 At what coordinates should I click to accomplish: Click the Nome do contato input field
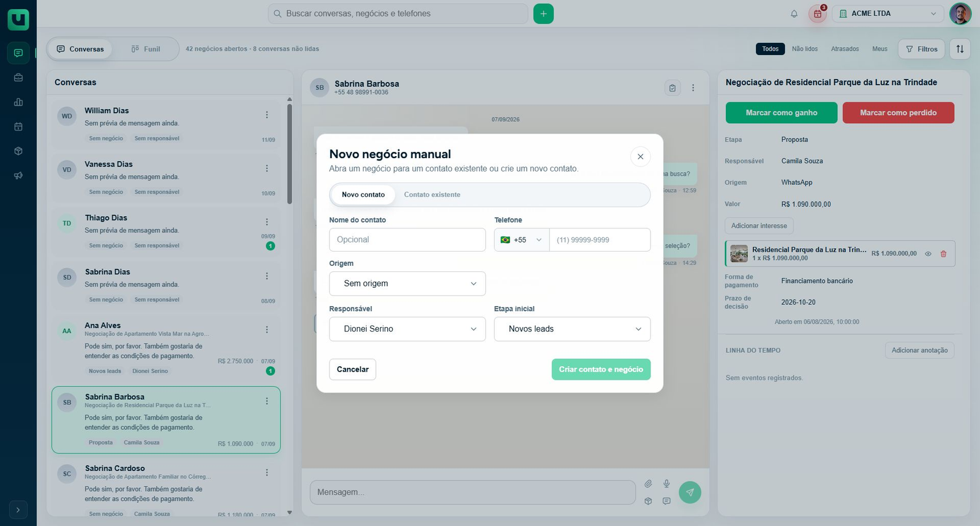(407, 240)
